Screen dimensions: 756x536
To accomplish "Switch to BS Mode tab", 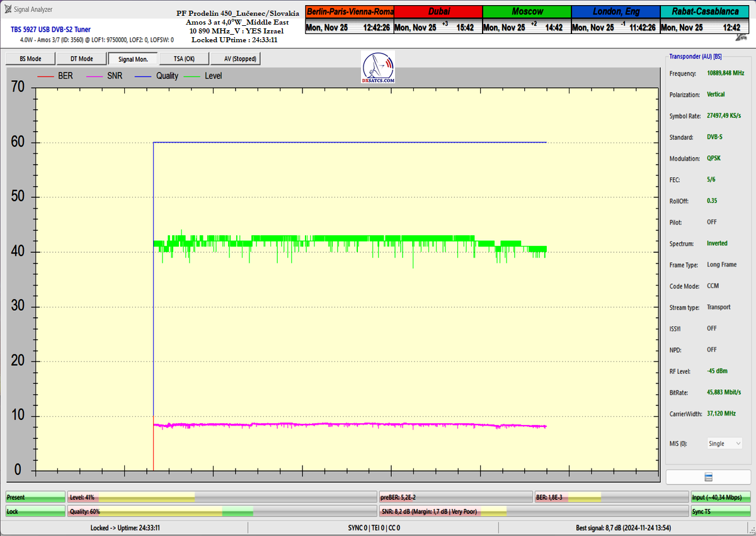I will pyautogui.click(x=30, y=59).
